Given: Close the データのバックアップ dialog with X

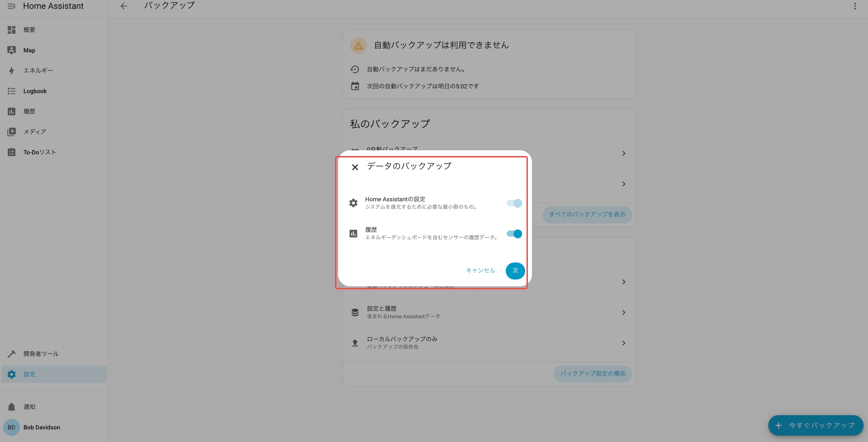Looking at the screenshot, I should (x=355, y=167).
